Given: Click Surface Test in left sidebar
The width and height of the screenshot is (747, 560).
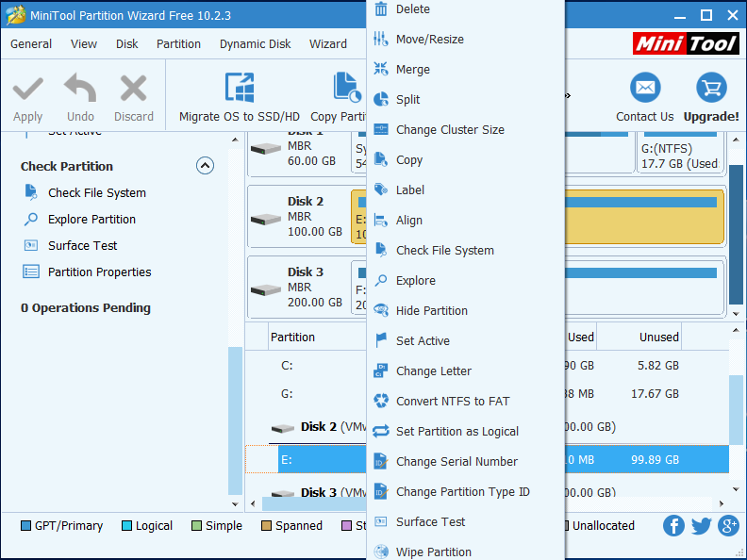Looking at the screenshot, I should (x=82, y=246).
